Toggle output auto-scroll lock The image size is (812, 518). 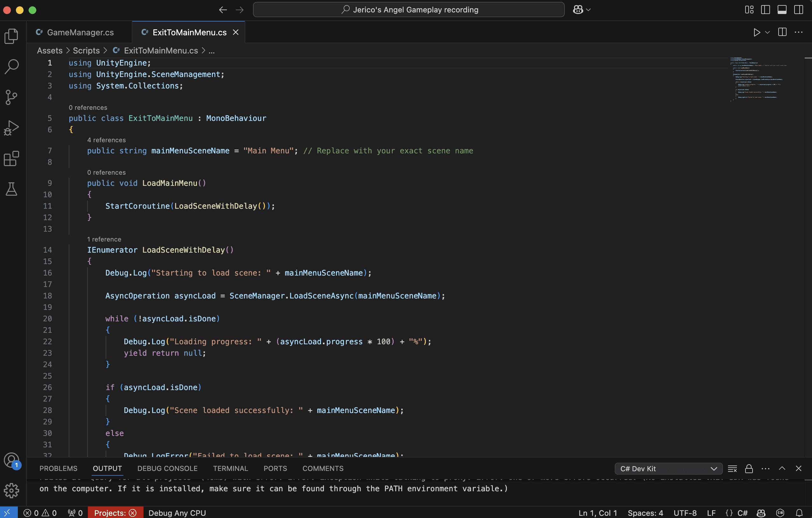[749, 469]
